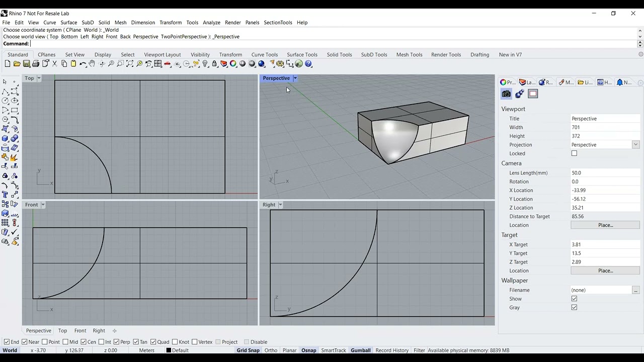Image resolution: width=644 pixels, height=362 pixels.
Task: Open the Surface menu
Action: [x=69, y=23]
